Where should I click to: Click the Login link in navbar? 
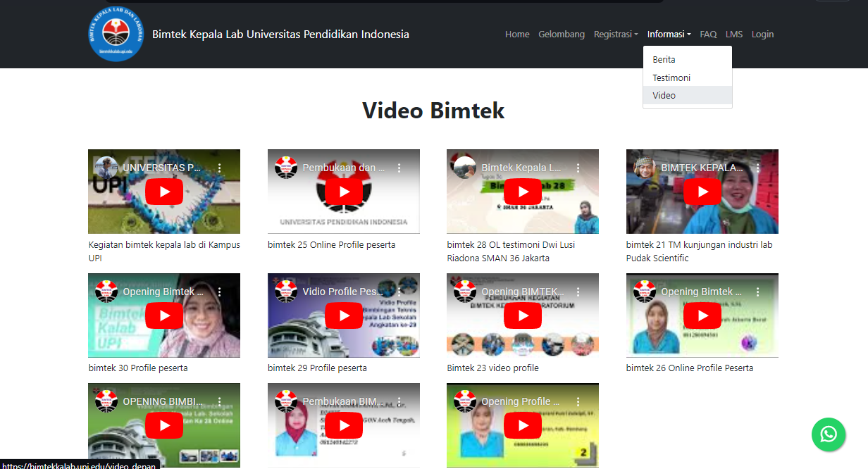tap(762, 35)
